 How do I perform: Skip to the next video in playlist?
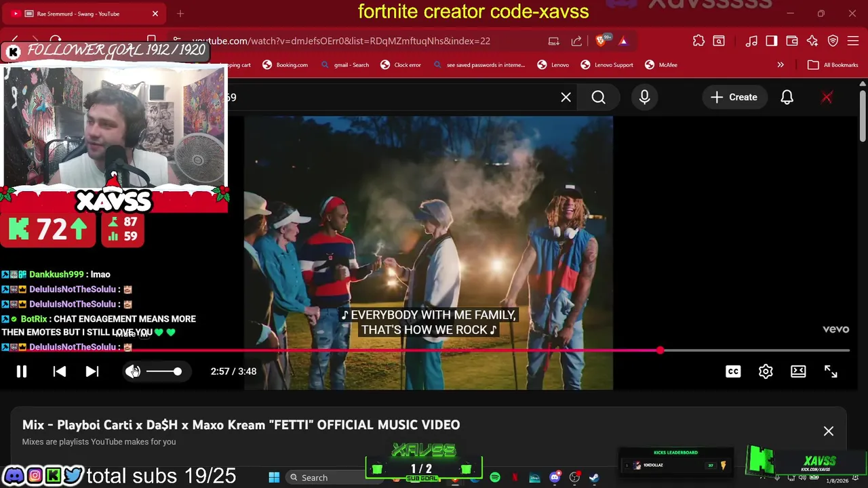[x=92, y=371]
